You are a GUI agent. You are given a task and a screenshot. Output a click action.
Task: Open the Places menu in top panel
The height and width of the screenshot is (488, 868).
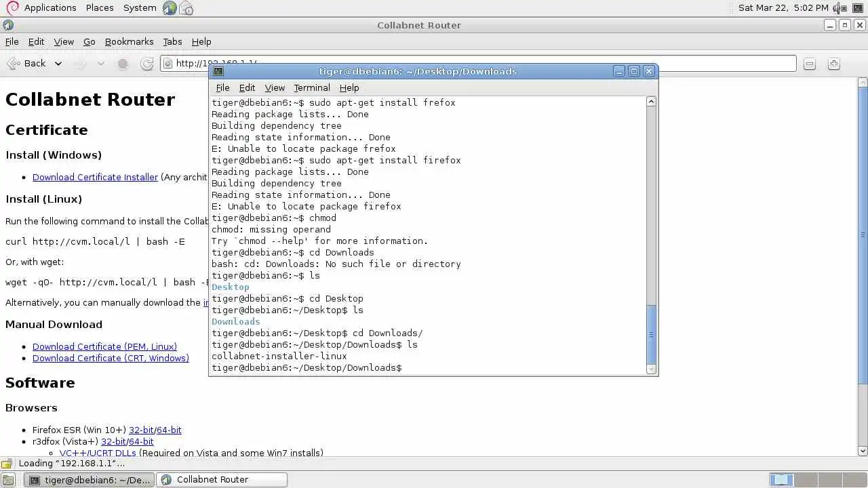(100, 7)
